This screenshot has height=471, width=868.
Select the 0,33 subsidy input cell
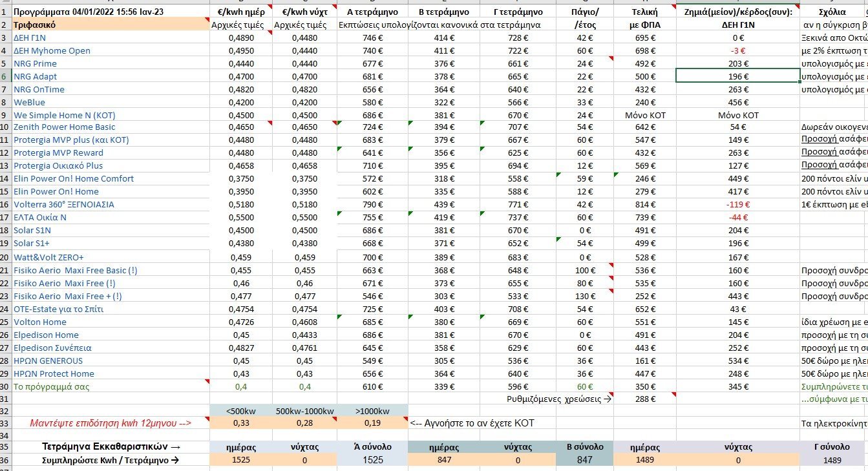(x=240, y=423)
